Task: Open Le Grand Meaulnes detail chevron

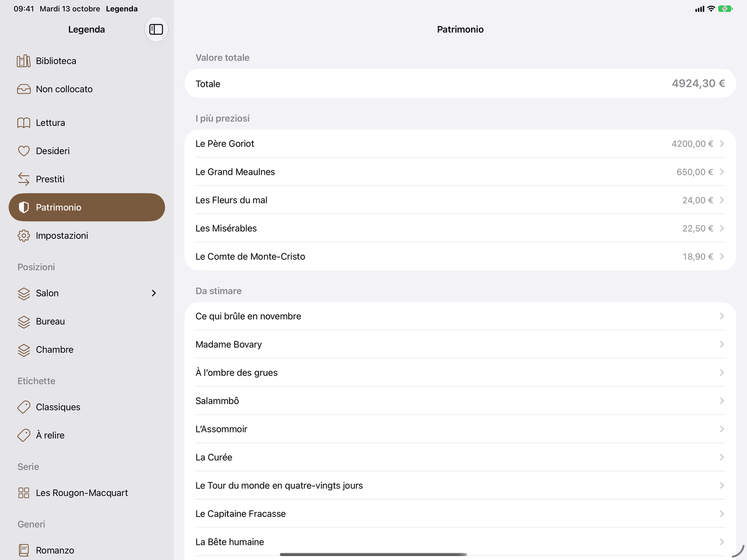Action: [x=722, y=172]
